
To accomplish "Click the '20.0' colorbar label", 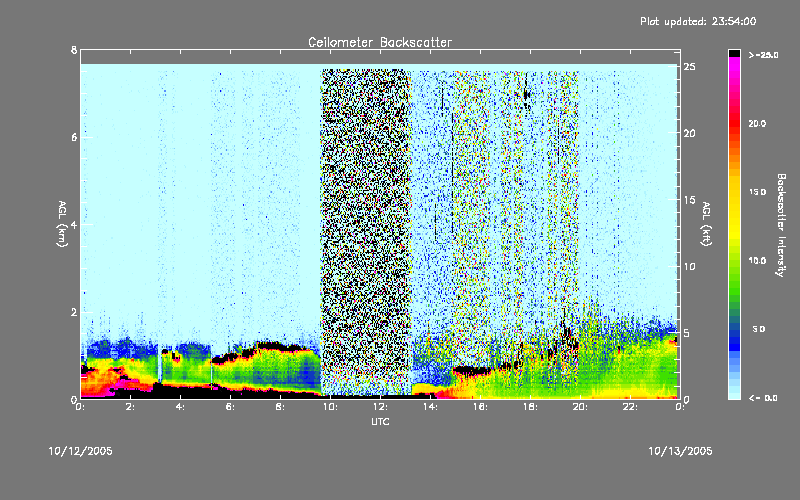I will click(x=757, y=123).
